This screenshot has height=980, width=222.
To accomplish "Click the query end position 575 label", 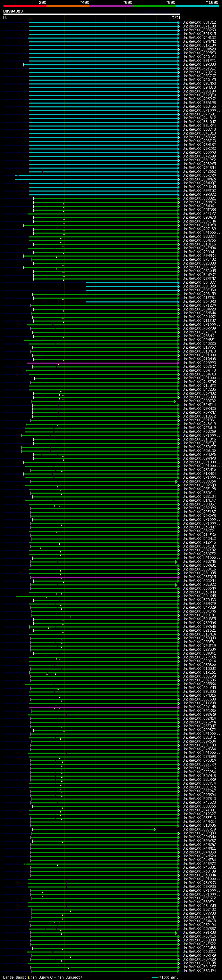I will tap(175, 17).
